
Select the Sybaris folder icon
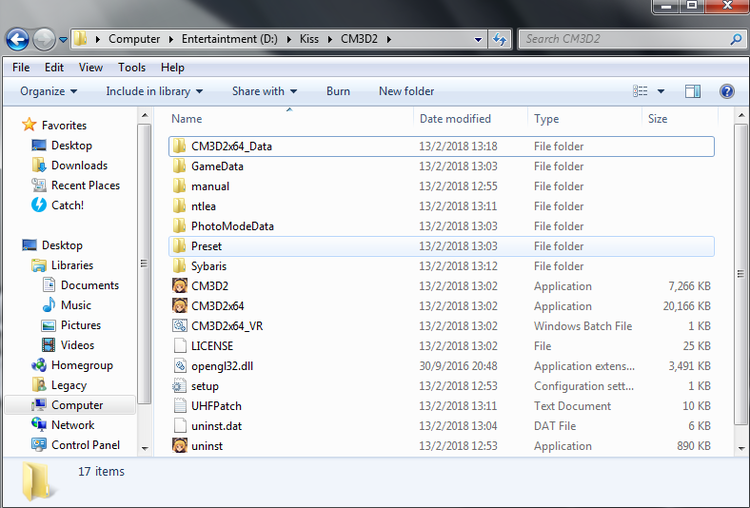coord(179,266)
